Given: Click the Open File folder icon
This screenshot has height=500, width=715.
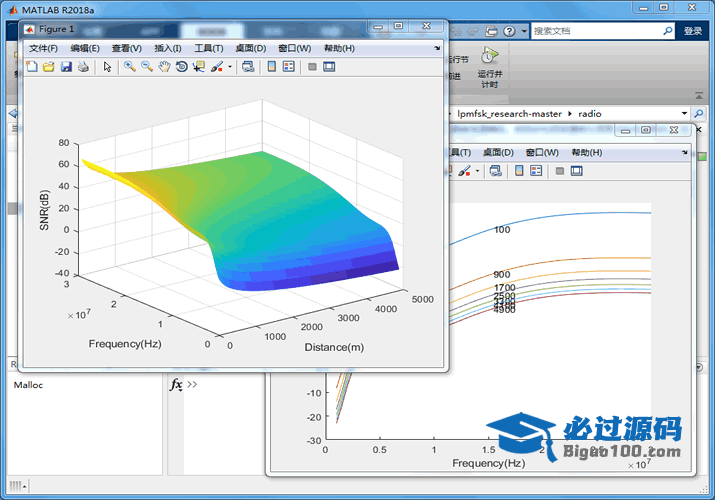Looking at the screenshot, I should pos(48,67).
